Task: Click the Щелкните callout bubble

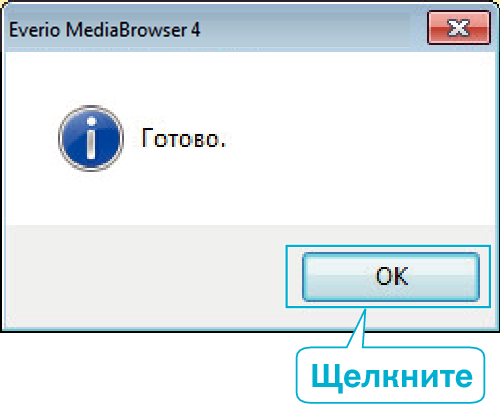Action: pyautogui.click(x=390, y=375)
